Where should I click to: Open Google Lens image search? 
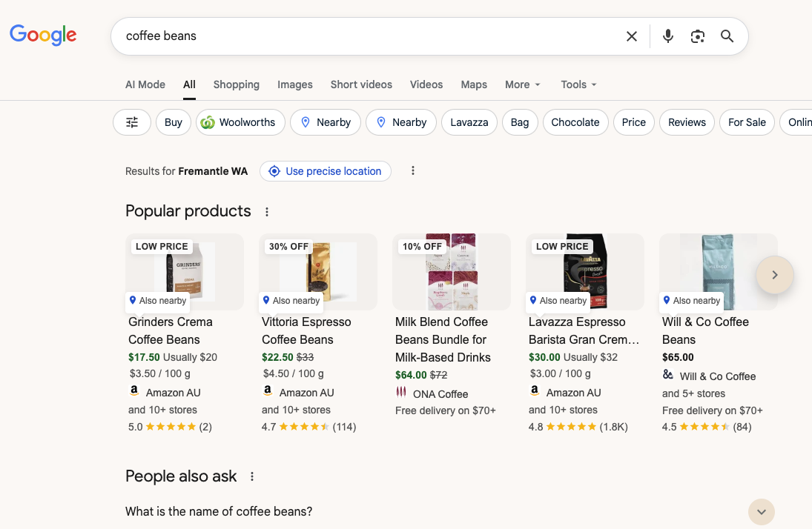698,36
